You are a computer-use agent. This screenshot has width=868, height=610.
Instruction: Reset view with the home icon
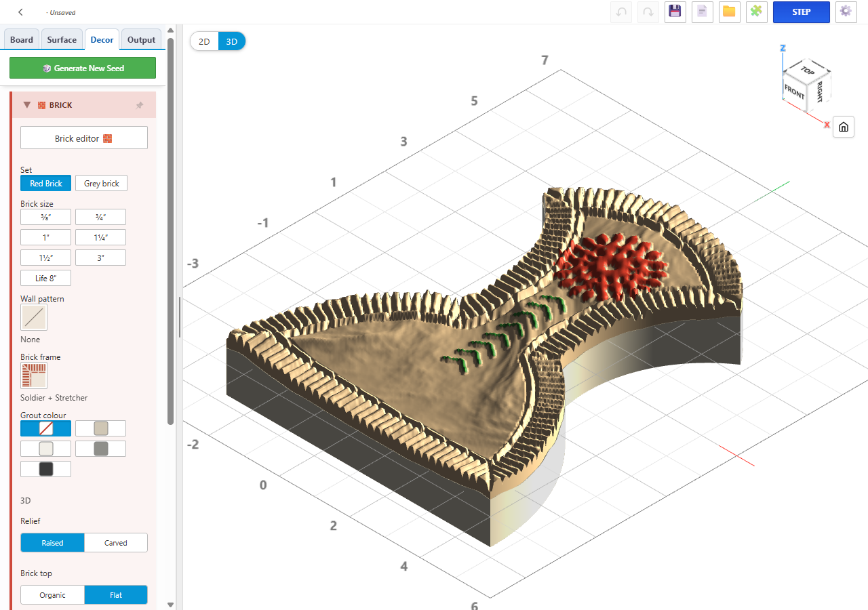844,127
